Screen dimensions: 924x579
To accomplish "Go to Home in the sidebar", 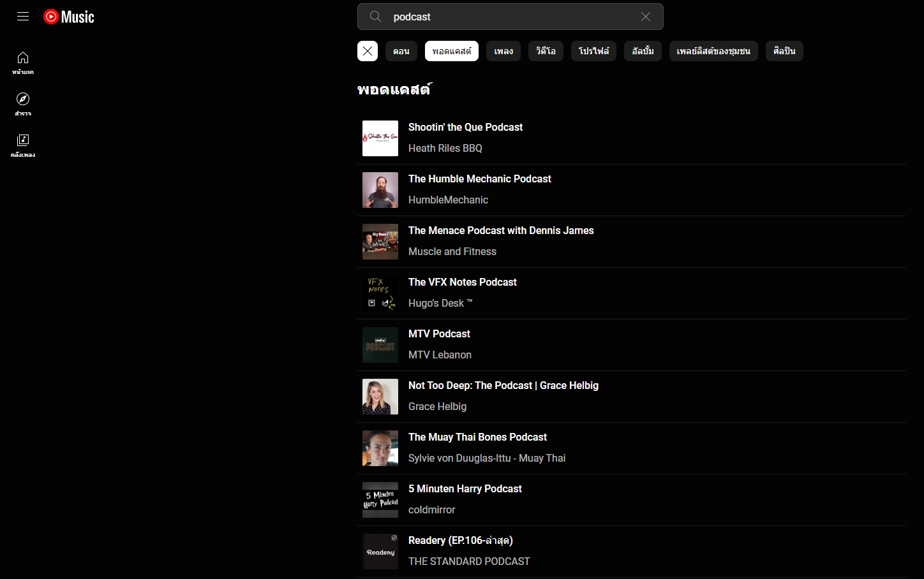I will 23,63.
